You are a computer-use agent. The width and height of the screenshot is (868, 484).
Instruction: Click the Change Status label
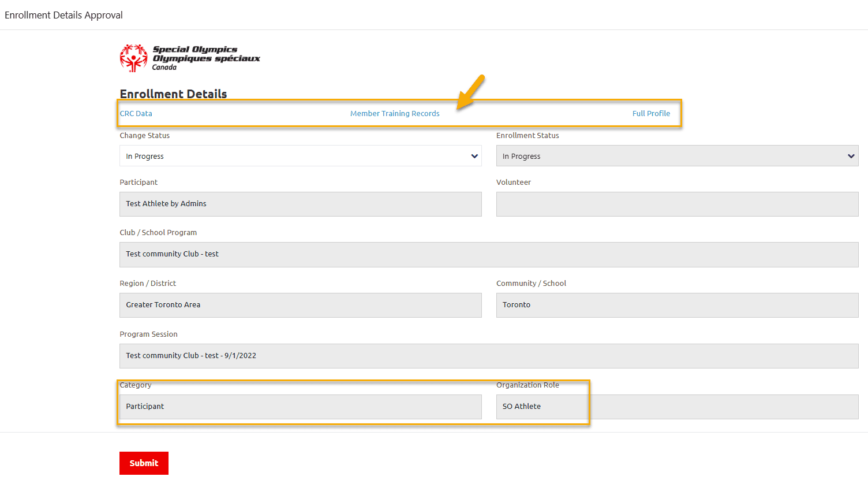145,136
